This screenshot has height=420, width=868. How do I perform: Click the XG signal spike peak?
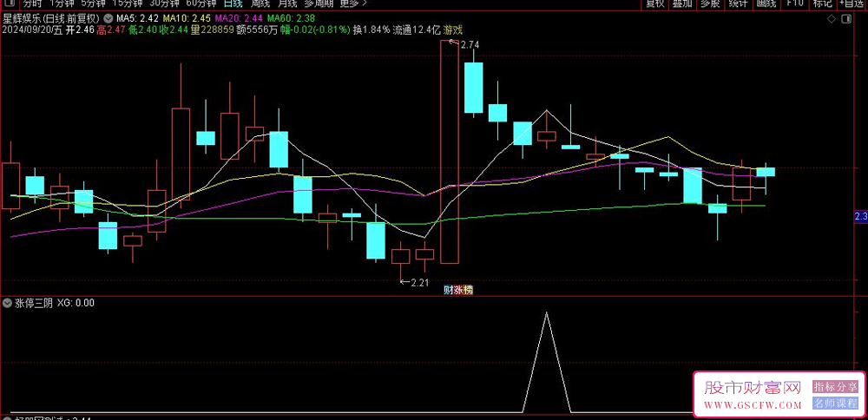(547, 313)
